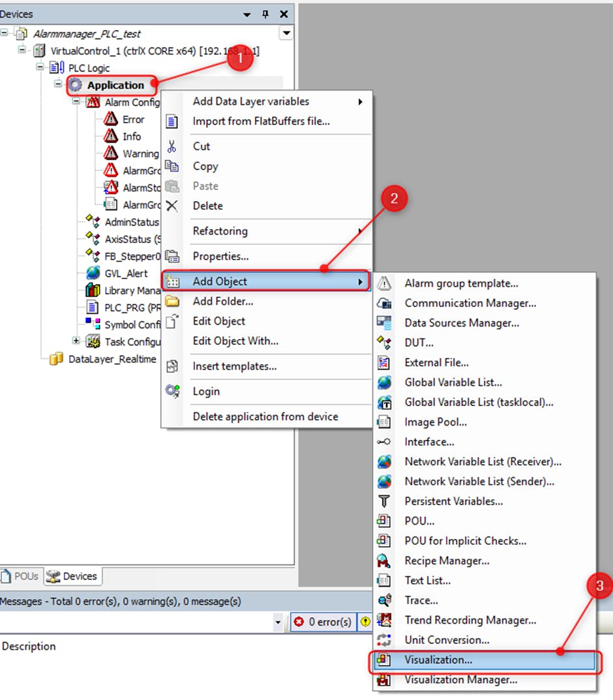The width and height of the screenshot is (613, 700).
Task: Expand the Task Configuration tree node
Action: (76, 341)
